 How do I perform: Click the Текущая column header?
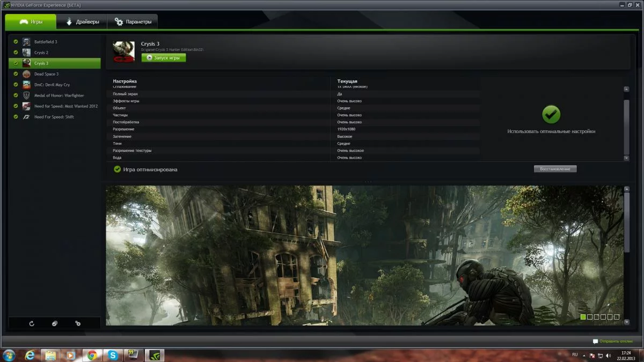pyautogui.click(x=347, y=82)
